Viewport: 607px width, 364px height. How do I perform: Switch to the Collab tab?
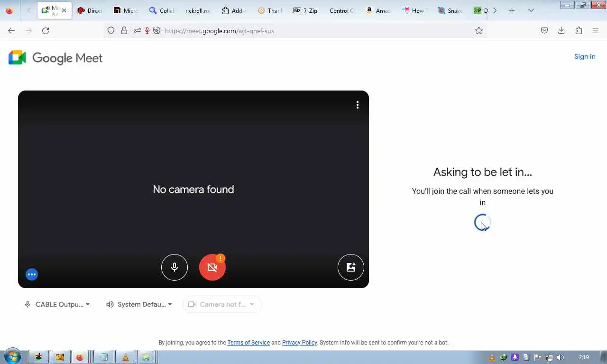(162, 10)
